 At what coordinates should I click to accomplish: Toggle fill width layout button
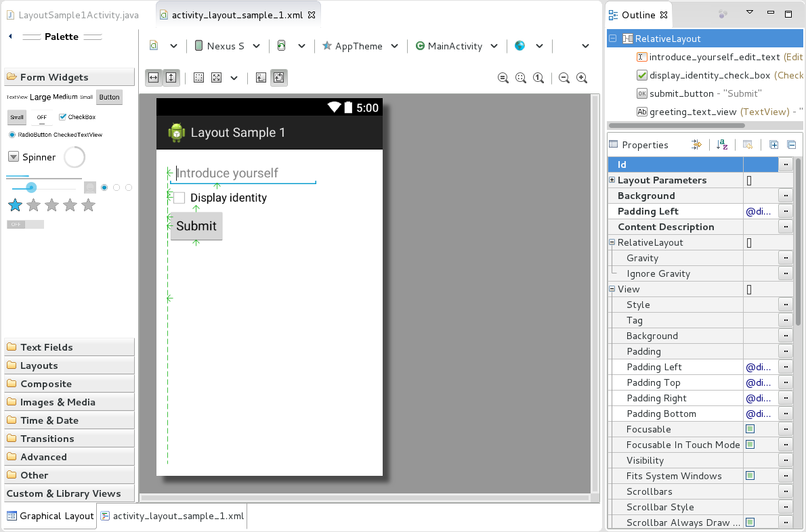coord(154,78)
